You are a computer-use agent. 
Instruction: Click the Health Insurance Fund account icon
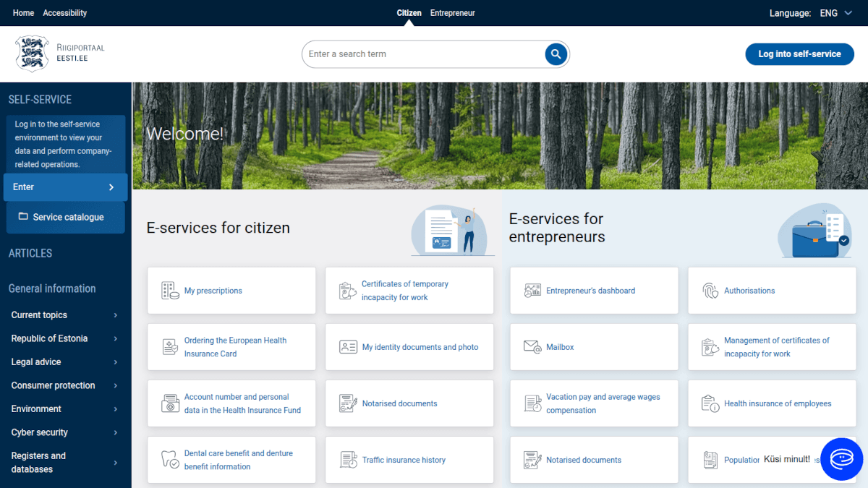pos(170,403)
